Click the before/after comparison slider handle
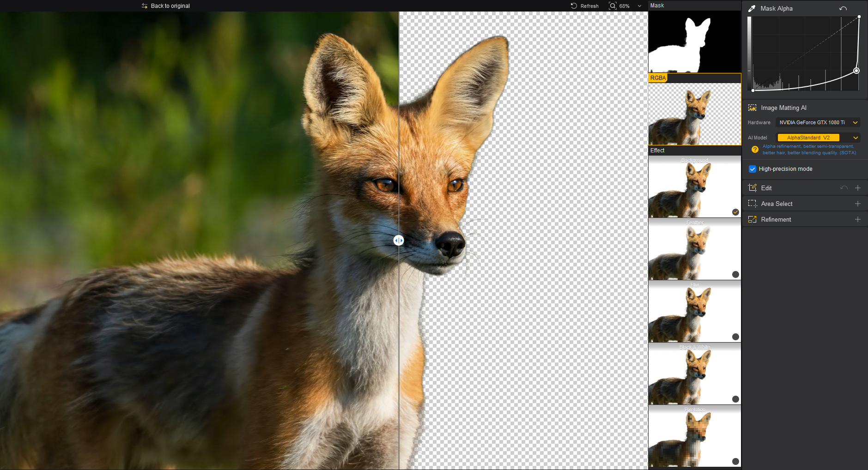The image size is (868, 470). click(x=398, y=241)
